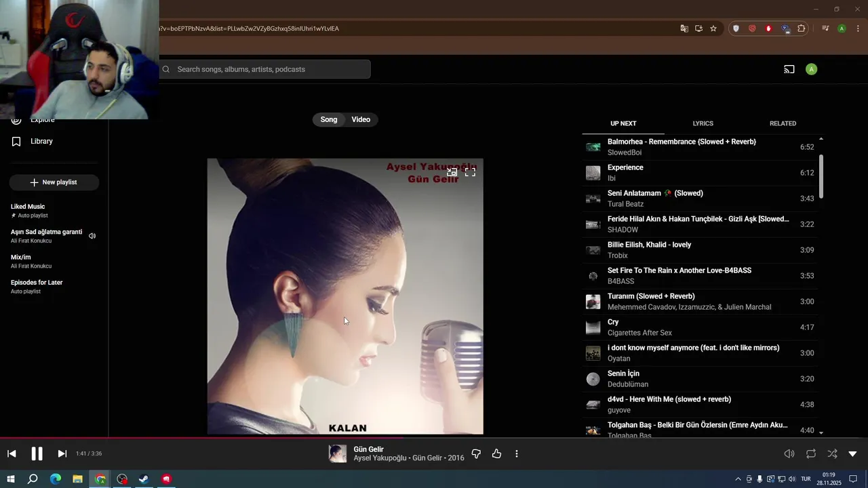This screenshot has width=868, height=488.
Task: Bookmark this page with star icon
Action: point(713,28)
